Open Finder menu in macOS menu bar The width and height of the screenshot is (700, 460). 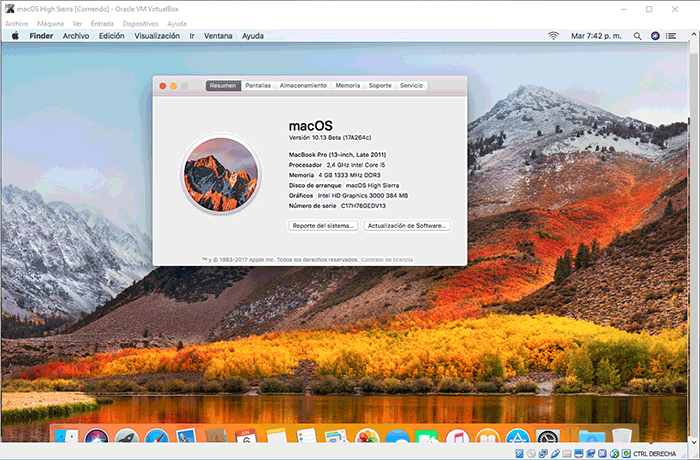coord(41,36)
